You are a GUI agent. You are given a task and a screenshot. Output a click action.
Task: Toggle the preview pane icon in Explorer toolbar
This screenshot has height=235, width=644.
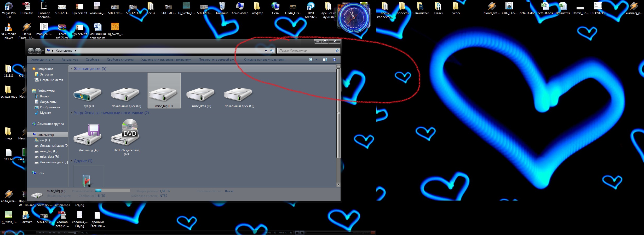pos(325,60)
